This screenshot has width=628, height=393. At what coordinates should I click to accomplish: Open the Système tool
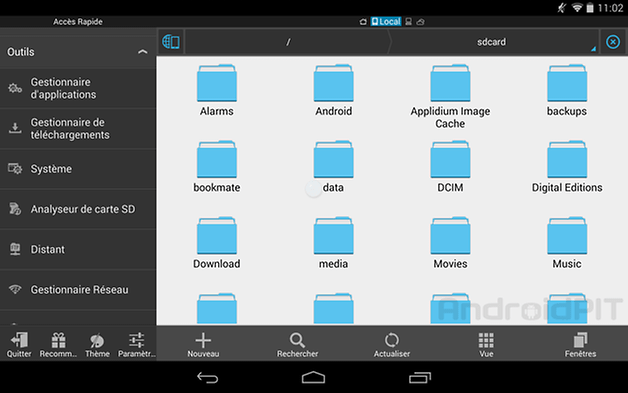click(x=78, y=169)
